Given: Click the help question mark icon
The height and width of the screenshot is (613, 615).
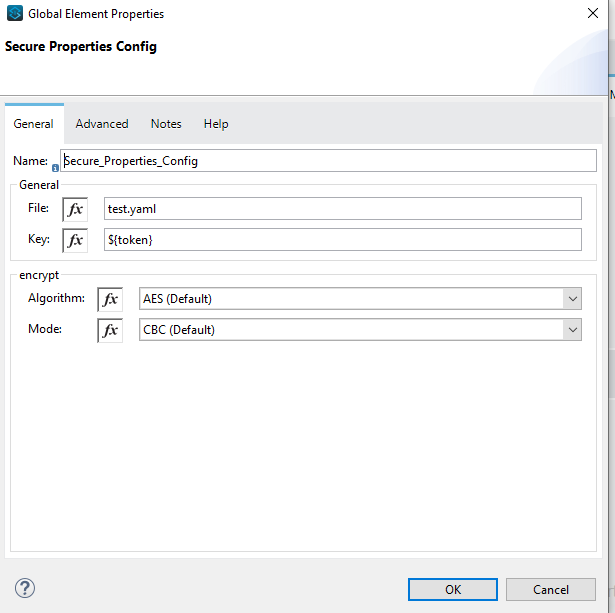Looking at the screenshot, I should (x=26, y=588).
